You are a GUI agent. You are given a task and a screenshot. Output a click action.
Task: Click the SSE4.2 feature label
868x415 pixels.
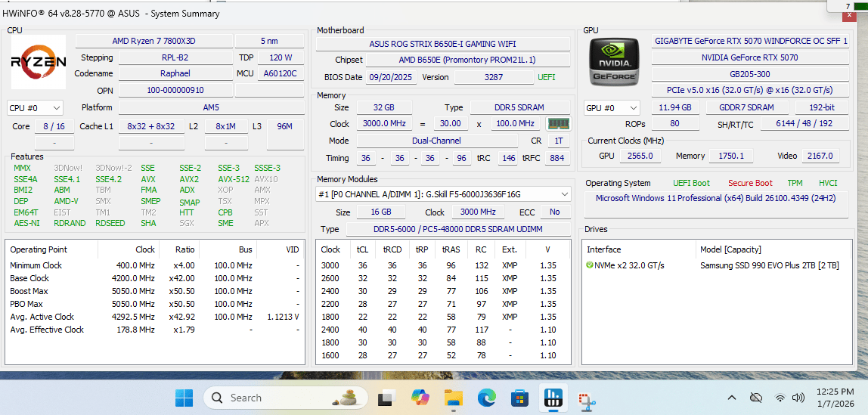tap(109, 179)
